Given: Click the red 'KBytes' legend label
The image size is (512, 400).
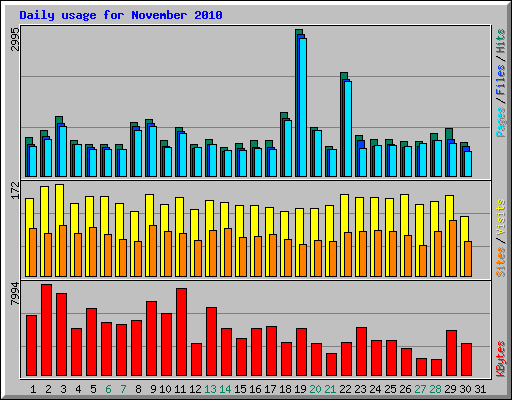Looking at the screenshot, I should (500, 359).
